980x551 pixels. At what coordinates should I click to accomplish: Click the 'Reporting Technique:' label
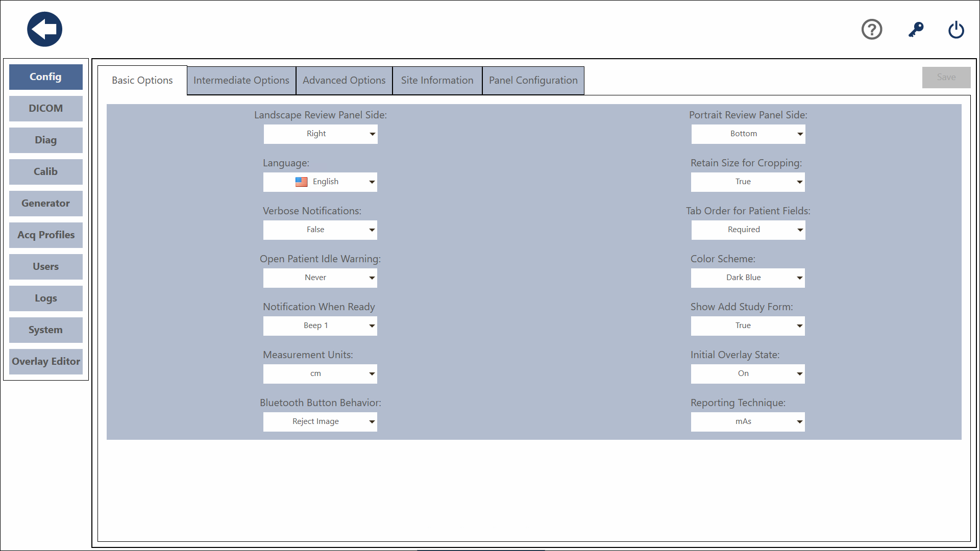(x=738, y=403)
